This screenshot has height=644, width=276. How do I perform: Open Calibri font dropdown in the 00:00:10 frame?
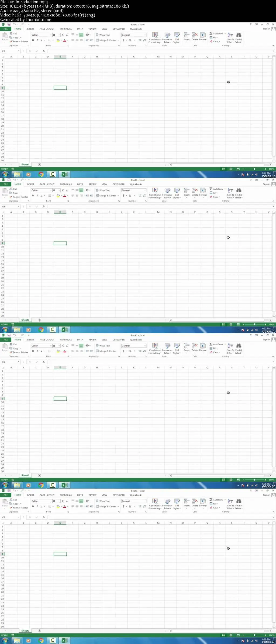(51, 35)
